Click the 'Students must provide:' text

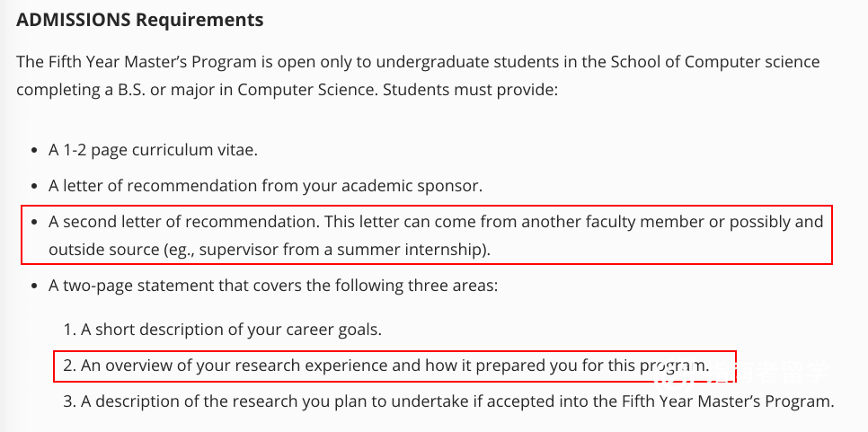tap(478, 91)
